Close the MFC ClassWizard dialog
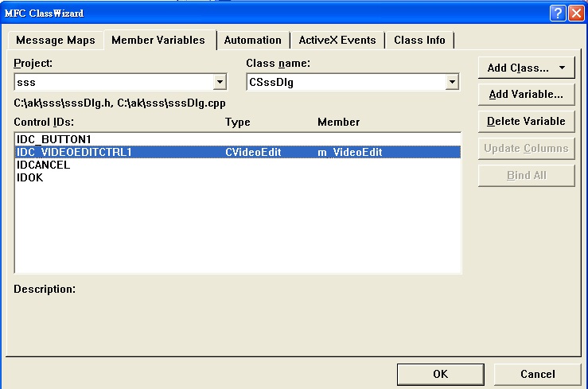 [576, 13]
